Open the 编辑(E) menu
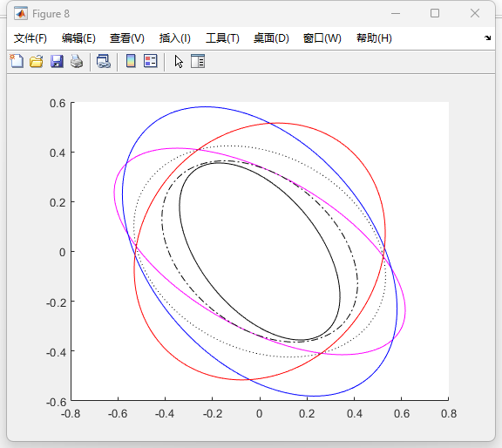This screenshot has width=502, height=448. coord(78,38)
